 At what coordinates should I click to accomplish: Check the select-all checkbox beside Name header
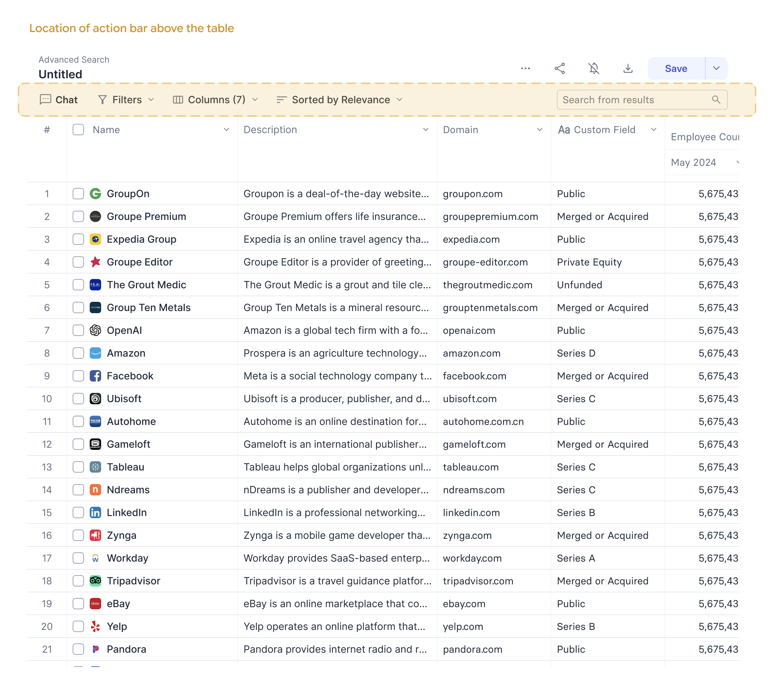[x=78, y=130]
